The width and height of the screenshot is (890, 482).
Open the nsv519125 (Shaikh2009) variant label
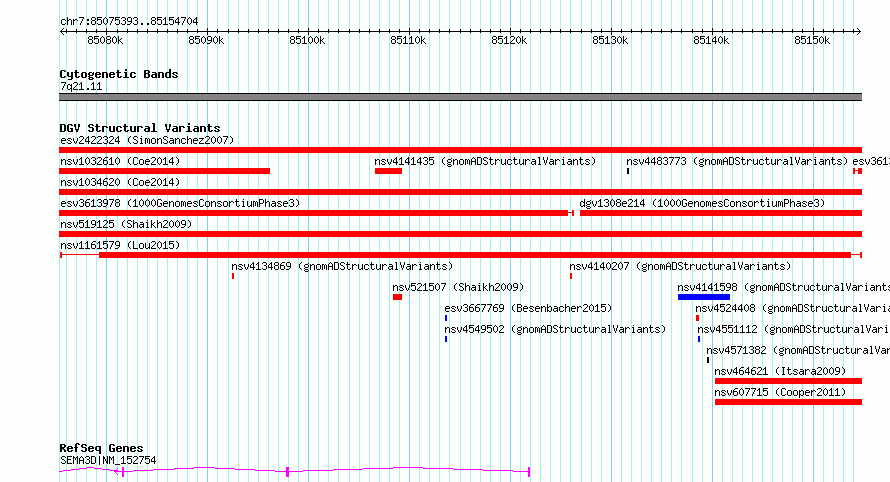pyautogui.click(x=126, y=224)
